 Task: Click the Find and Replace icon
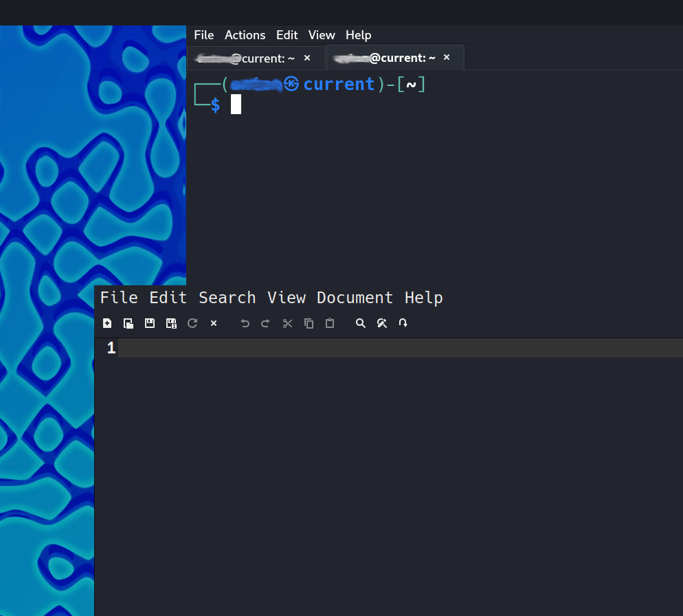click(x=382, y=323)
